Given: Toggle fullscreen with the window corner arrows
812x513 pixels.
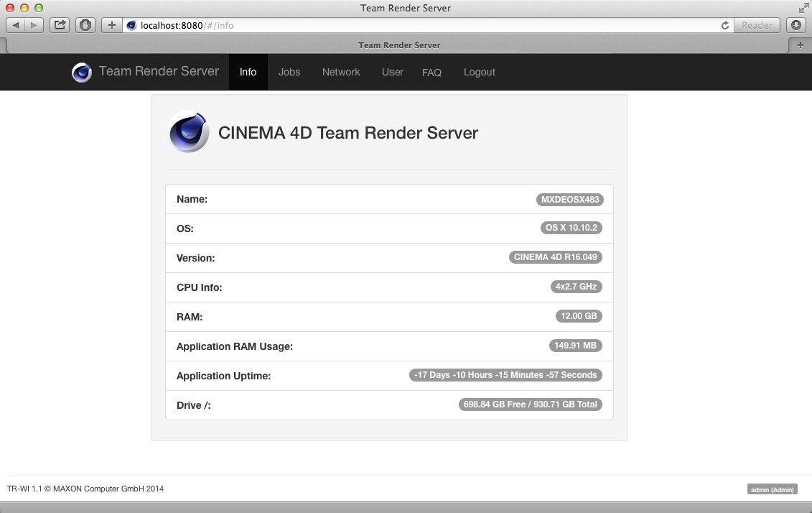Looking at the screenshot, I should (803, 8).
